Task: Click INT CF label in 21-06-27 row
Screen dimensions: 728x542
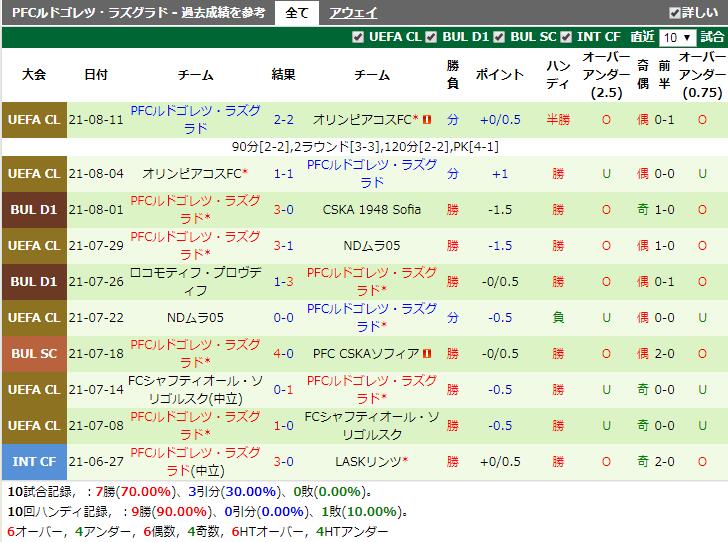Action: 34,462
